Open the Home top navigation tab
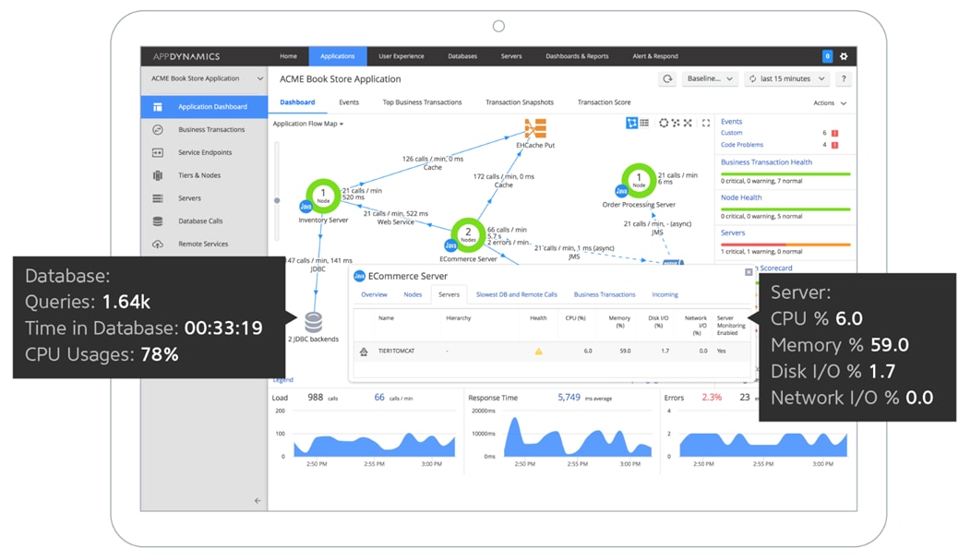971x560 pixels. click(x=288, y=56)
